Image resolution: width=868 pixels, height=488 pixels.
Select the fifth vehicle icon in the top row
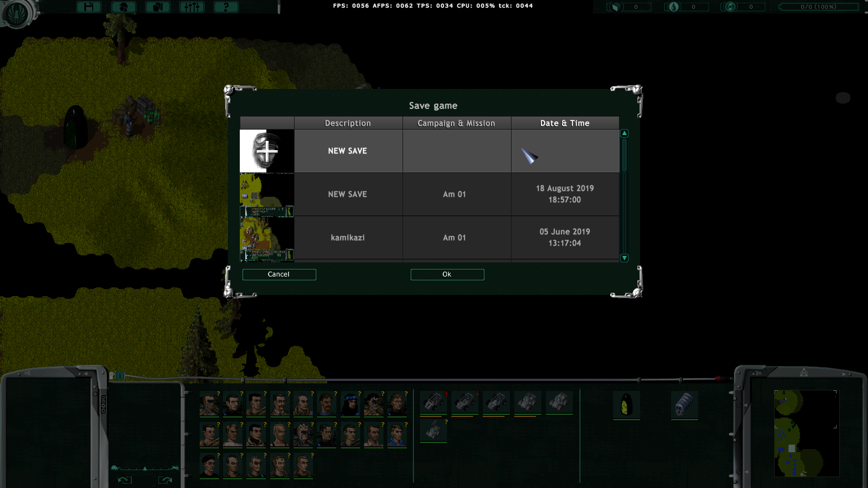coord(559,403)
